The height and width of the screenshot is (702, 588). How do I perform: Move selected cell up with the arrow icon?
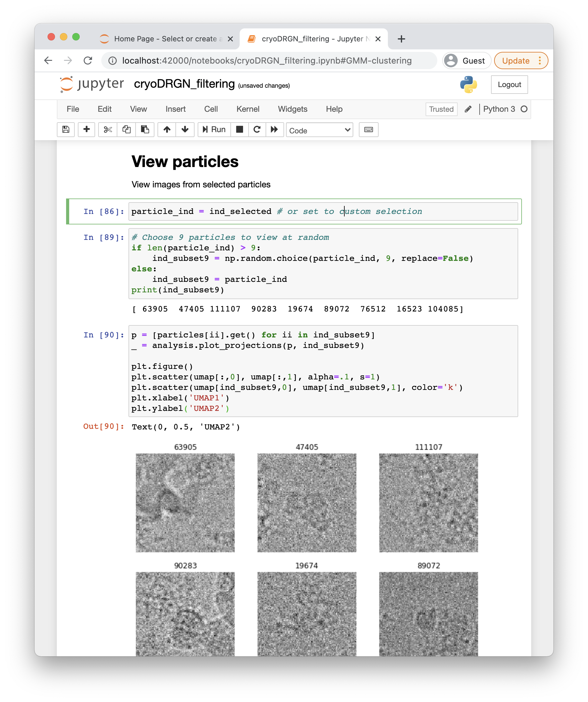pos(167,129)
